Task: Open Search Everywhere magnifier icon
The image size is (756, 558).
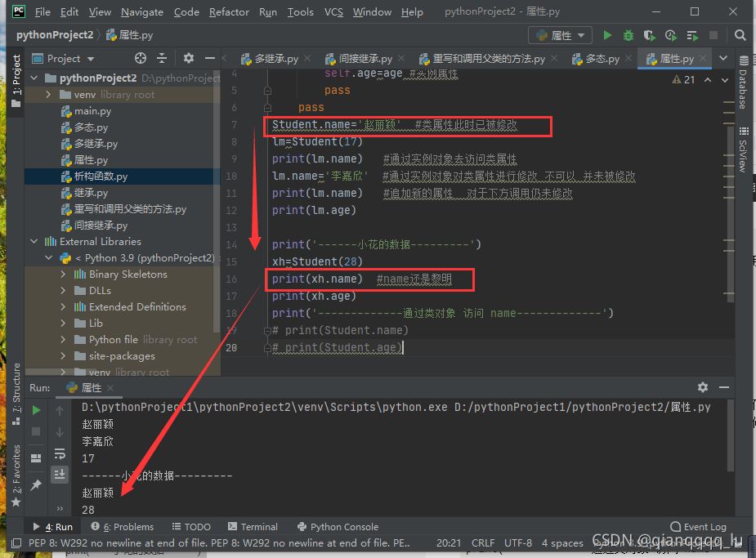Action: (x=740, y=35)
